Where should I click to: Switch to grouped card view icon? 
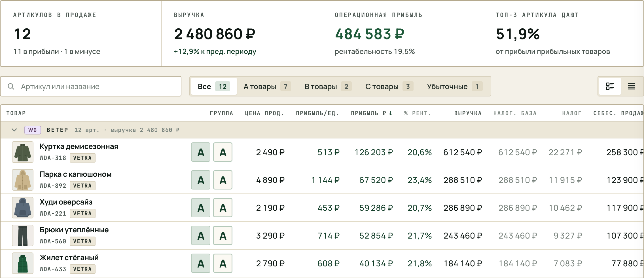(x=610, y=86)
